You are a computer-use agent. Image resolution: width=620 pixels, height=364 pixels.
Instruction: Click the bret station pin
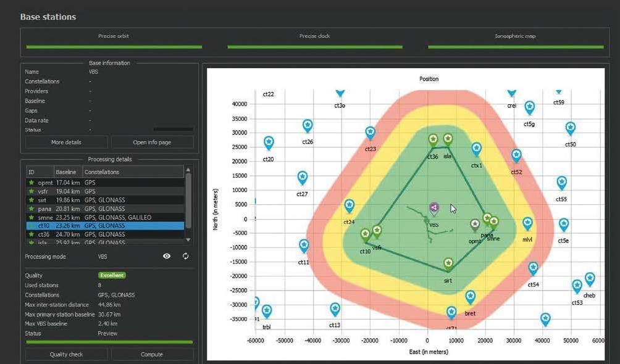click(x=470, y=297)
